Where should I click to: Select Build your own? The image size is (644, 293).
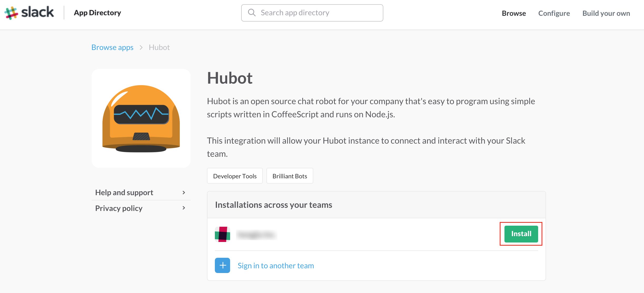(606, 13)
